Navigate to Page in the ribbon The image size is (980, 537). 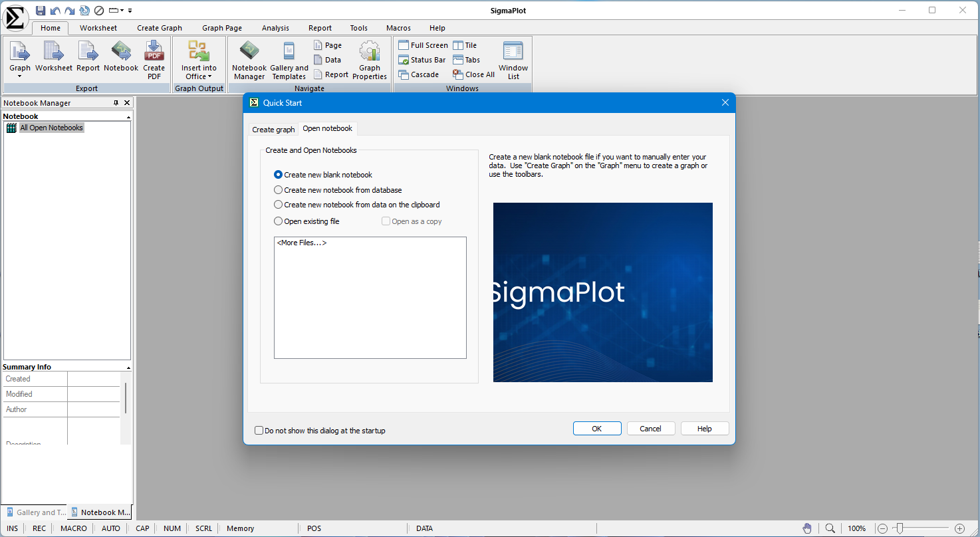(328, 45)
